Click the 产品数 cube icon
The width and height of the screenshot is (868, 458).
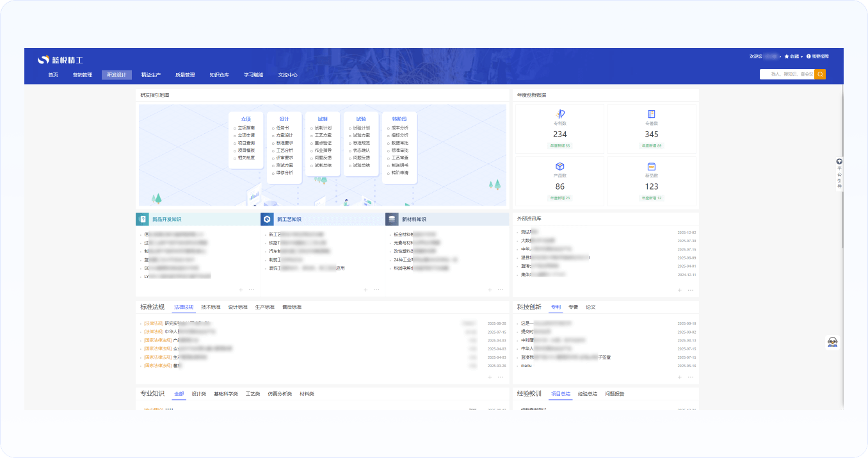pyautogui.click(x=560, y=167)
